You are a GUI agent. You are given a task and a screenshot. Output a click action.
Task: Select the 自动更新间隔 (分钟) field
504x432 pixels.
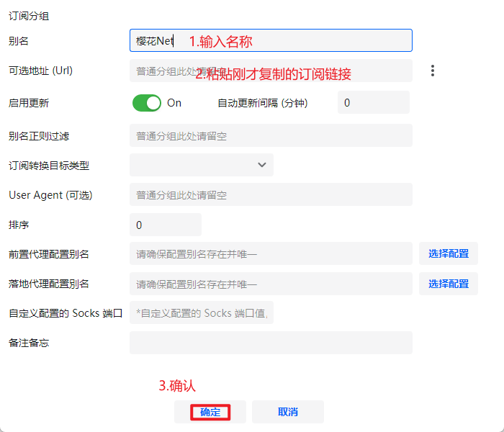point(373,103)
